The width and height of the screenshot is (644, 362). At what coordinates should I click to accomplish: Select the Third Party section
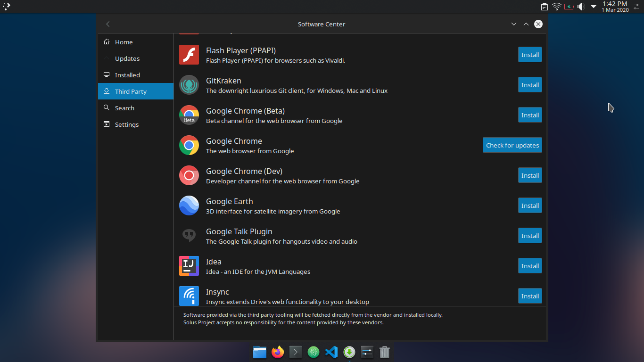click(136, 91)
